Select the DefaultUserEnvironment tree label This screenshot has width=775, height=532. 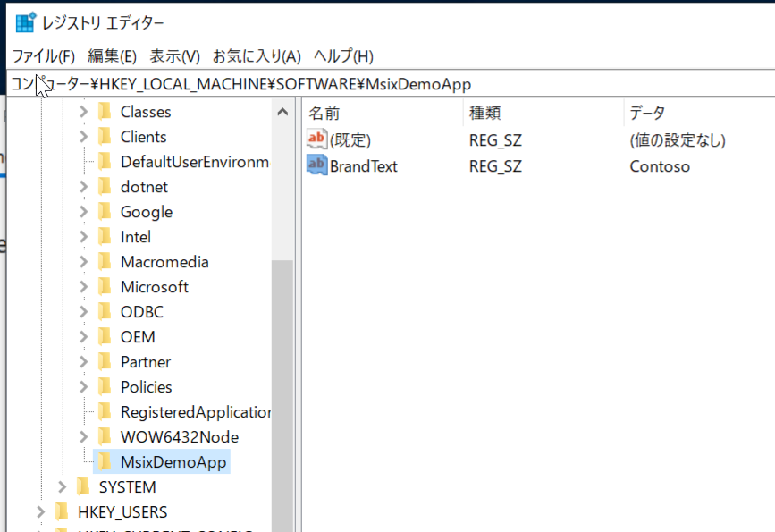(x=195, y=162)
